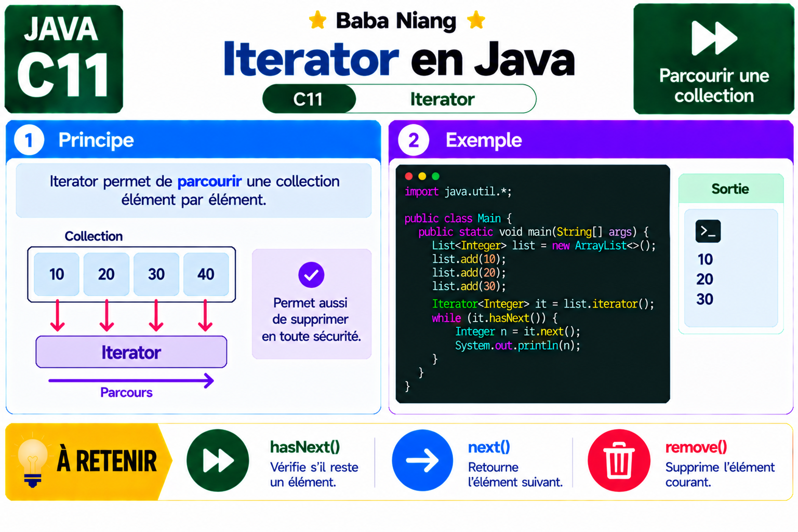Viewport: 798px width, 532px height.
Task: Click the red remove() trash icon
Action: coord(619,460)
